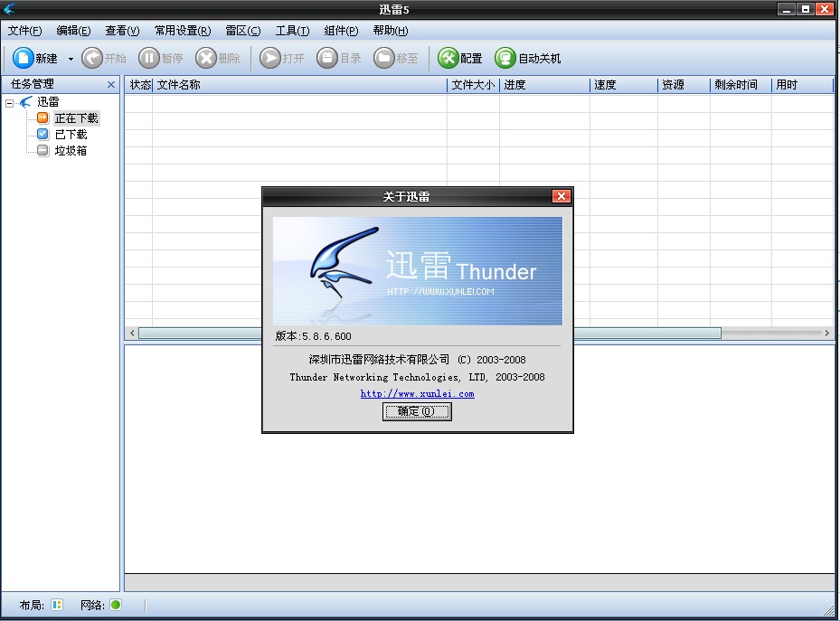
Task: Click the 确定(O) button in the dialog
Action: [x=417, y=411]
